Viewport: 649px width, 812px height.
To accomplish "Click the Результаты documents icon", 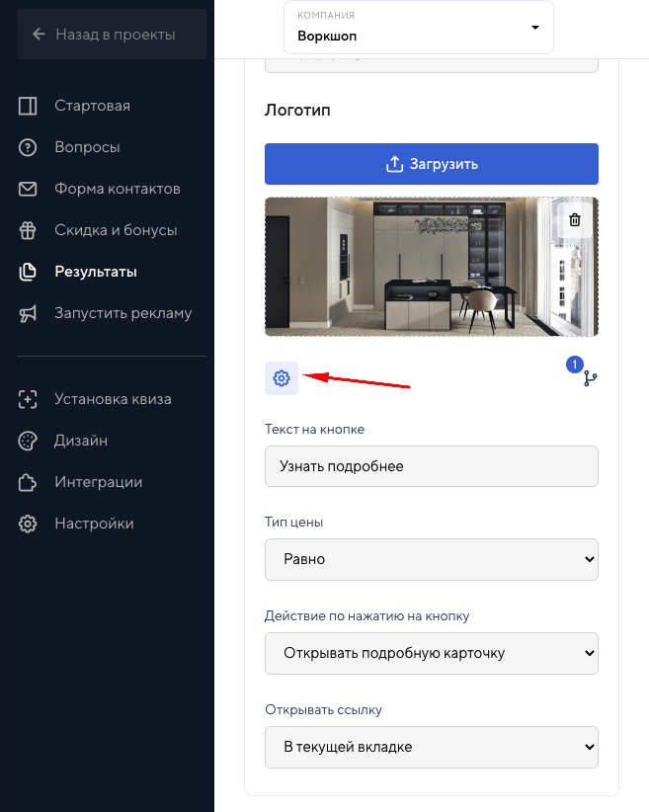I will [28, 272].
